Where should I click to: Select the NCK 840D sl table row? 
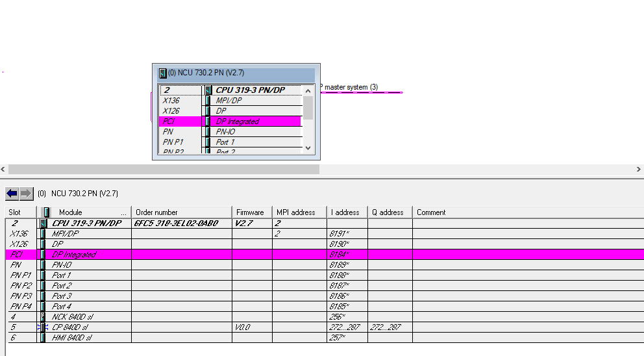325,316
